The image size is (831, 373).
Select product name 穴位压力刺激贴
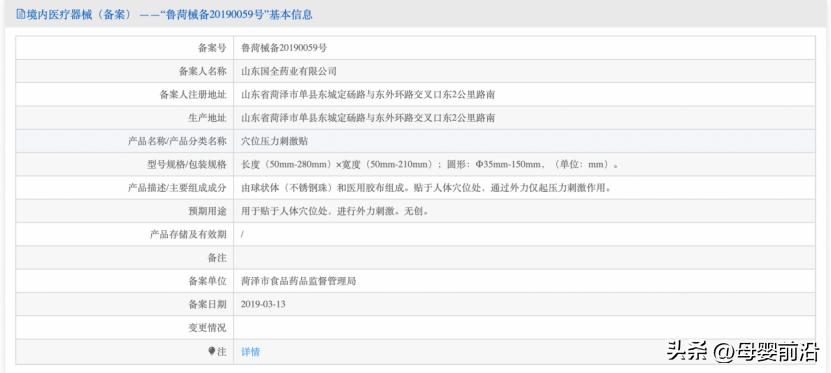click(275, 141)
